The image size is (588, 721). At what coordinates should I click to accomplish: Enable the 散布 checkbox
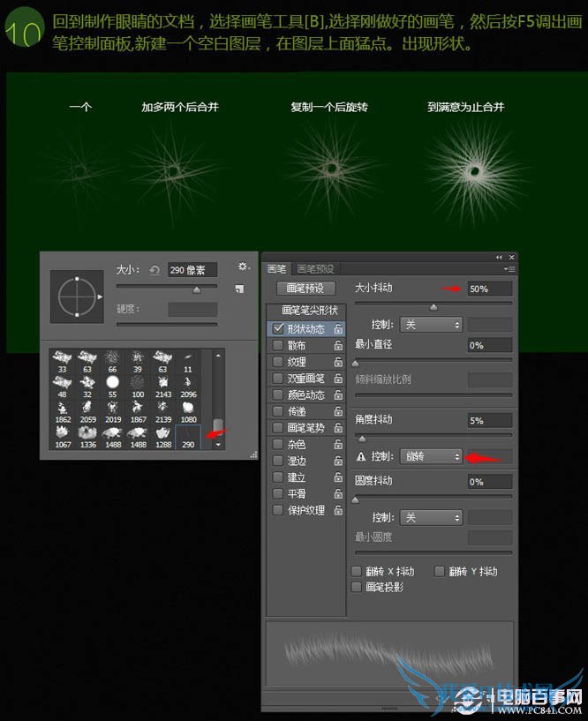[278, 345]
